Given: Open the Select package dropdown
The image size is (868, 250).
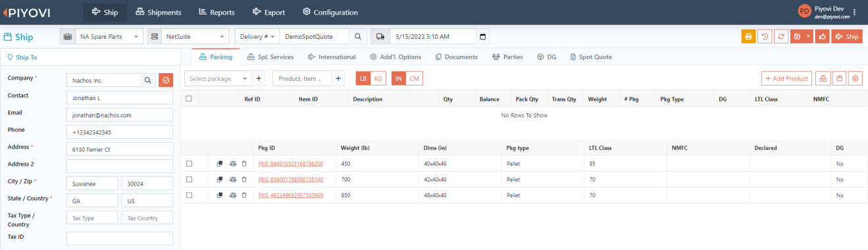Looking at the screenshot, I should click(x=218, y=78).
